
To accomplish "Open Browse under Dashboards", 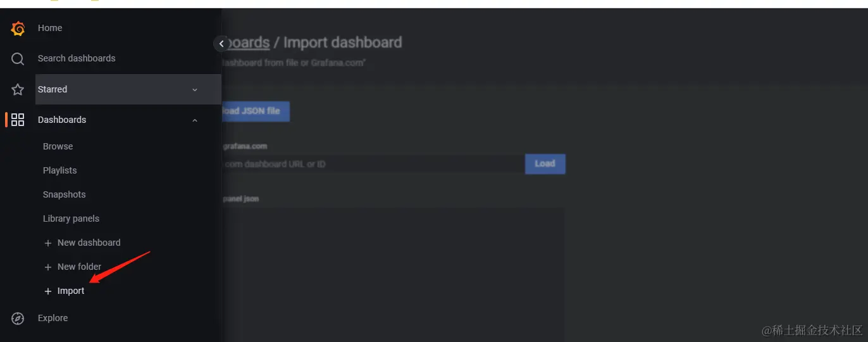I will (x=58, y=146).
